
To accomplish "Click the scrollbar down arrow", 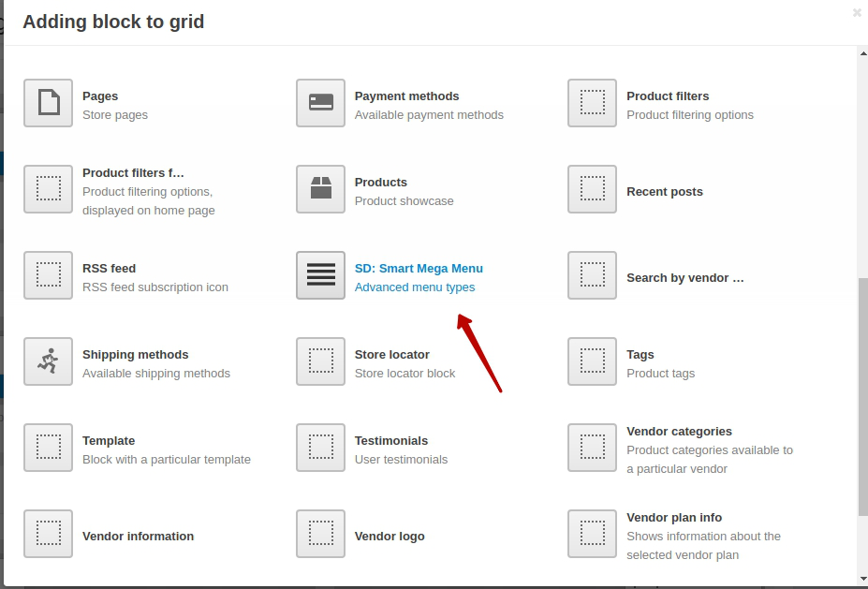I will [863, 580].
